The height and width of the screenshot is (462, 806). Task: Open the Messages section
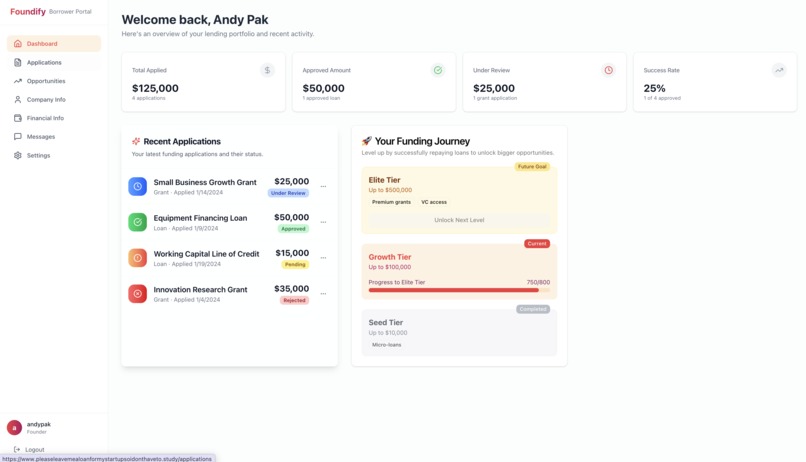pos(54,137)
